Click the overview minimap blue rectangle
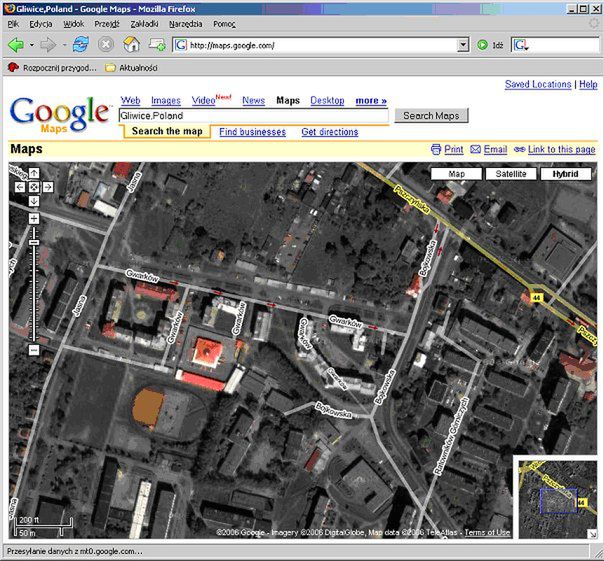Viewport: 604px width, 561px height. coord(559,501)
